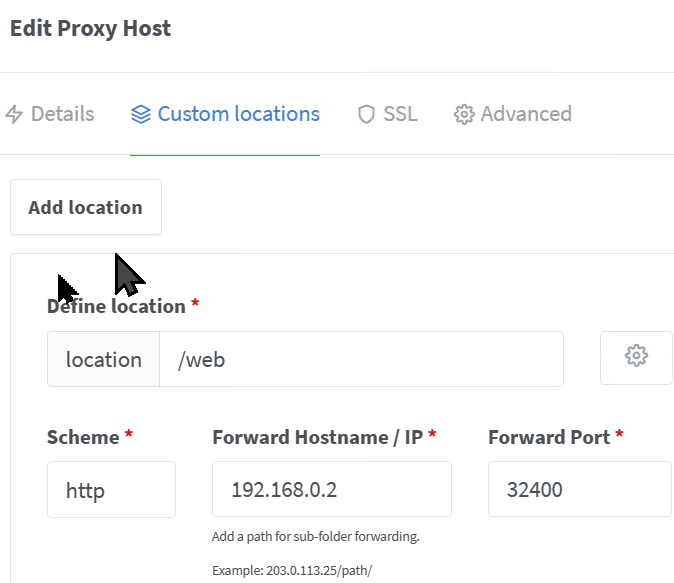This screenshot has height=583, width=674.
Task: Click the shield icon beside SSL
Action: tap(366, 114)
